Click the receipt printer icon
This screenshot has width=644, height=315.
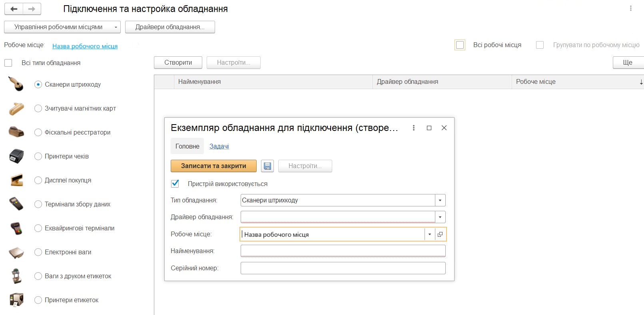16,156
